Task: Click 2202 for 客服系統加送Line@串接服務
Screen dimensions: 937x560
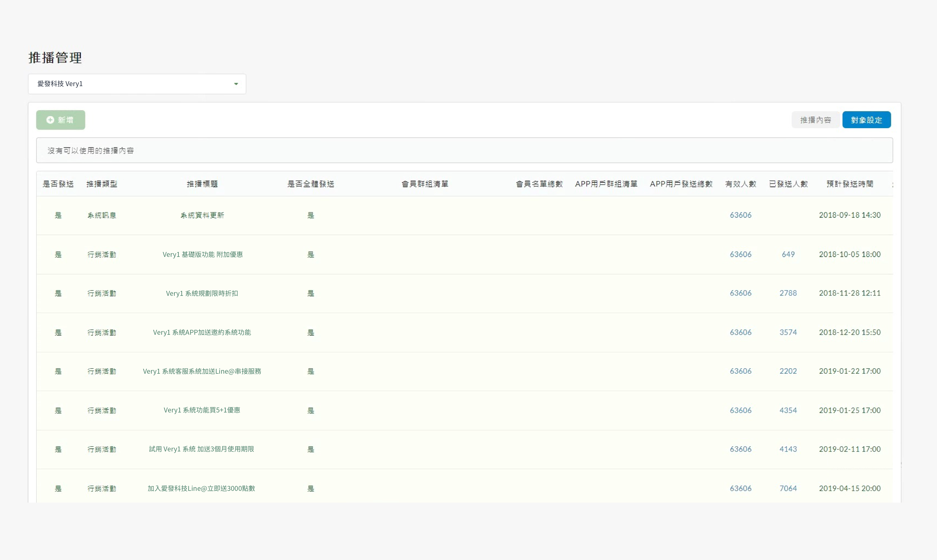Action: click(788, 371)
